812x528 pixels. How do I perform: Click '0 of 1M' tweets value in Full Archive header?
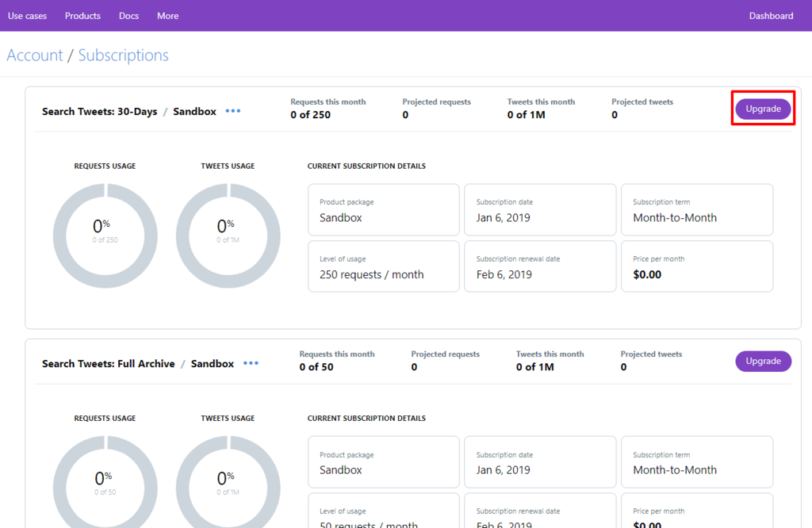(x=535, y=367)
